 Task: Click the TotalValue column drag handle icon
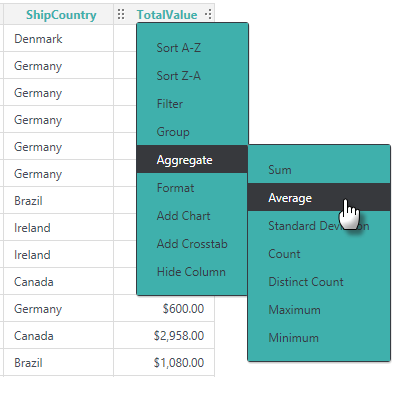click(121, 14)
